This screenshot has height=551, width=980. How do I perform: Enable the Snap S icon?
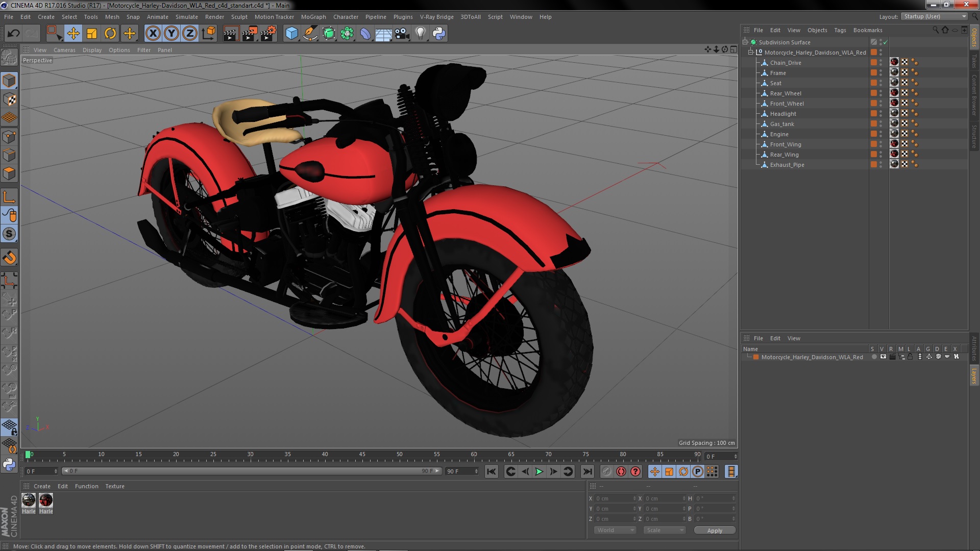(9, 234)
